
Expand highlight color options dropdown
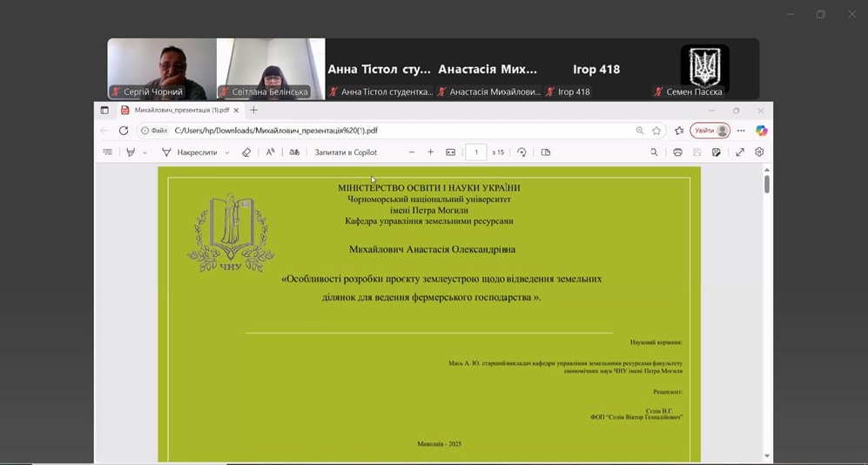[x=145, y=152]
